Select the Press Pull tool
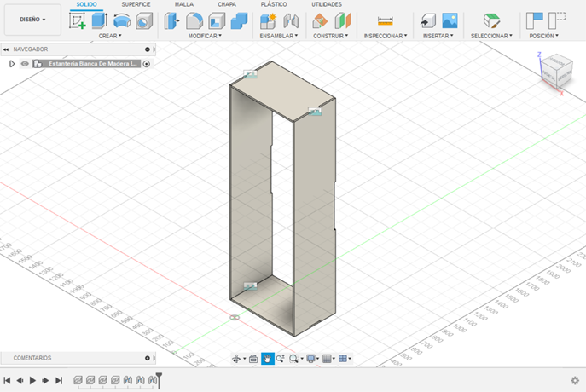 tap(172, 20)
